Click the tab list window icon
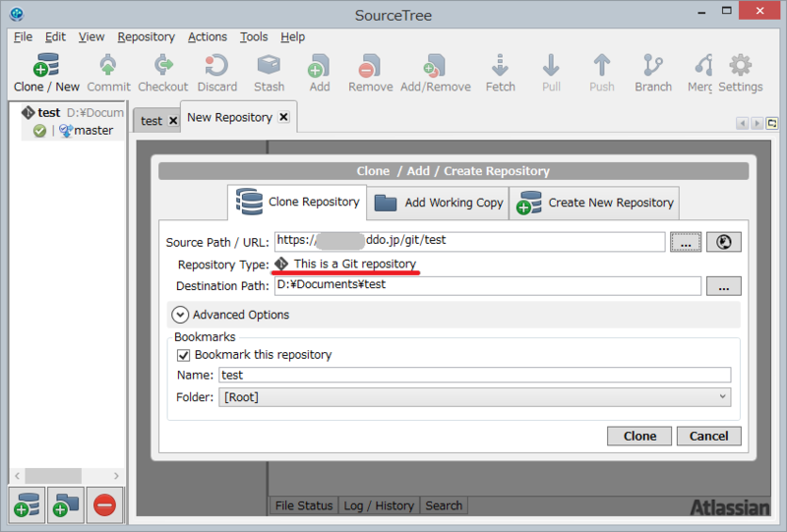Image resolution: width=787 pixels, height=532 pixels. click(772, 123)
